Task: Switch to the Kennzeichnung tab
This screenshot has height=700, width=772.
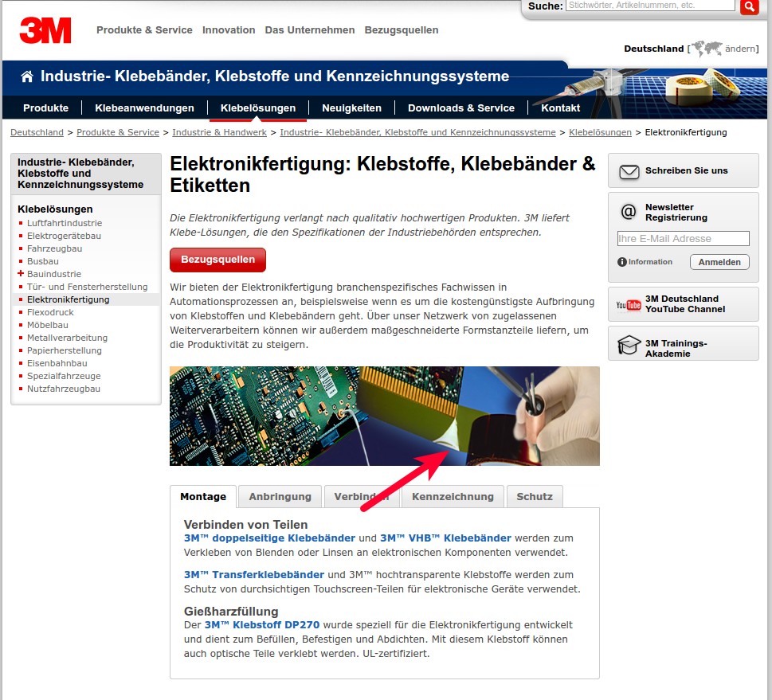Action: 453,496
